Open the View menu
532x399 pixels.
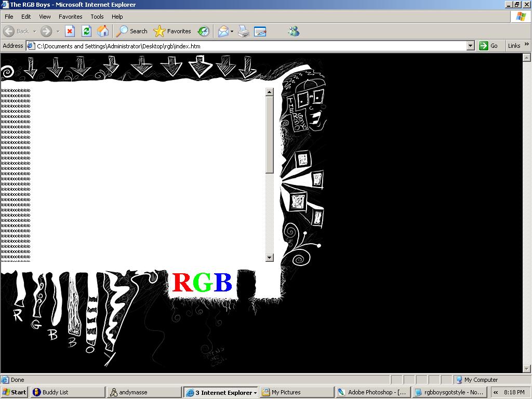click(45, 17)
